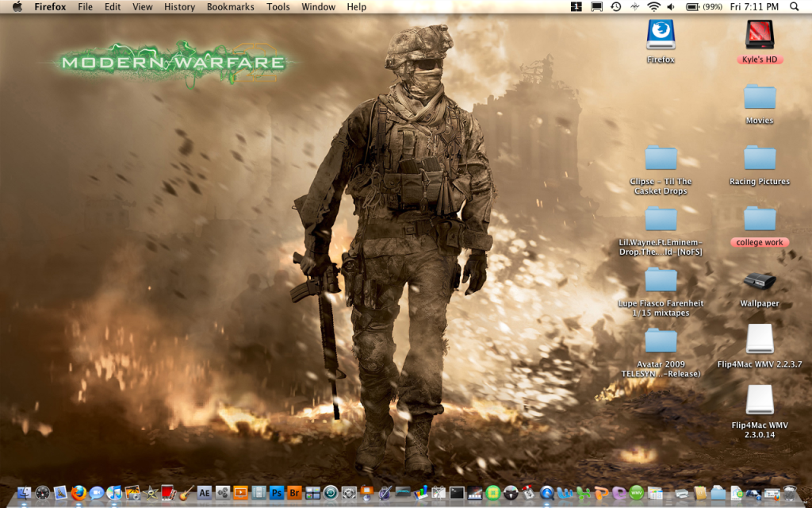Viewport: 812px width, 508px height.
Task: Open Numbers bar chart icon in Dock
Action: [420, 492]
